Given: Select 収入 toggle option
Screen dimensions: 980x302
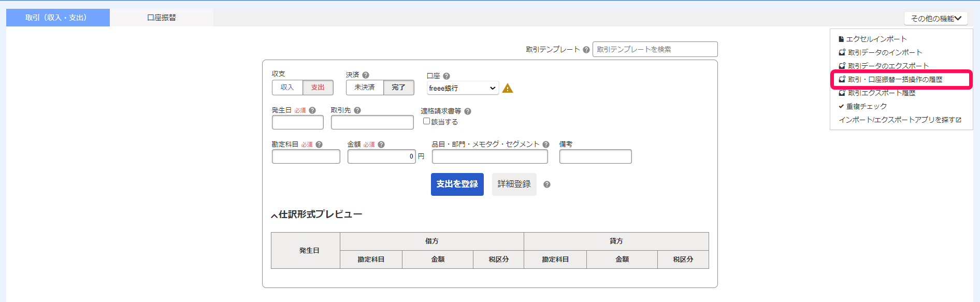Looking at the screenshot, I should click(287, 88).
